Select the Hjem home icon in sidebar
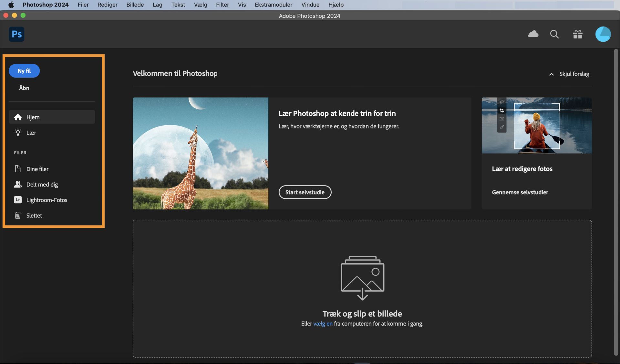The width and height of the screenshot is (620, 364). coord(18,117)
